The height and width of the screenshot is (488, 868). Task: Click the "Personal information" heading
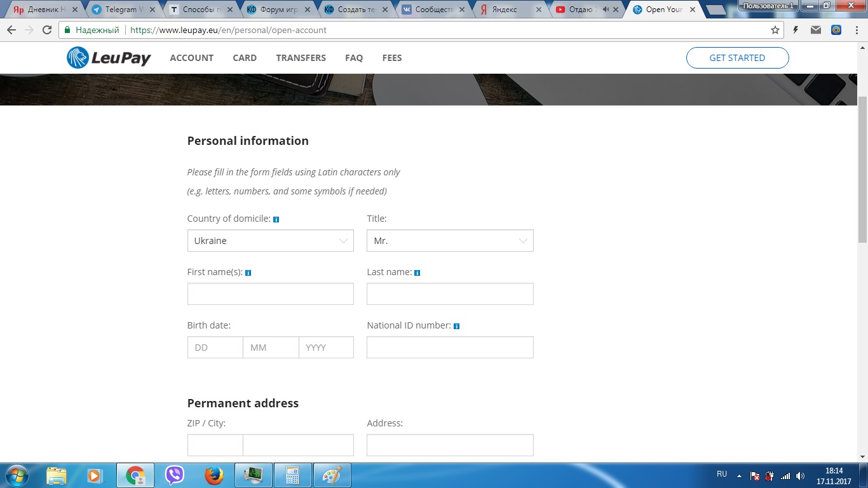pos(248,141)
